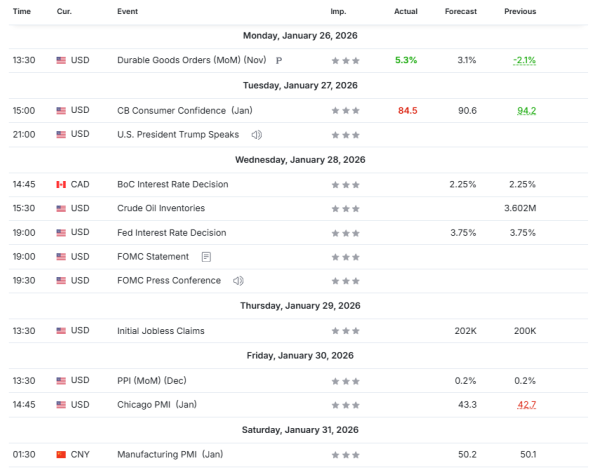The image size is (600, 475).
Task: Click US flag in Crude Oil Inventories row
Action: click(62, 209)
